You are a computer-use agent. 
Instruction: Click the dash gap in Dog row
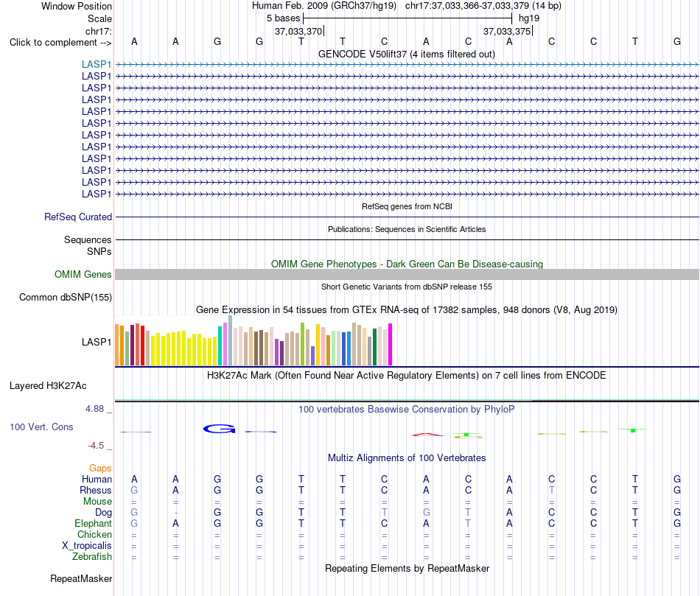[176, 512]
